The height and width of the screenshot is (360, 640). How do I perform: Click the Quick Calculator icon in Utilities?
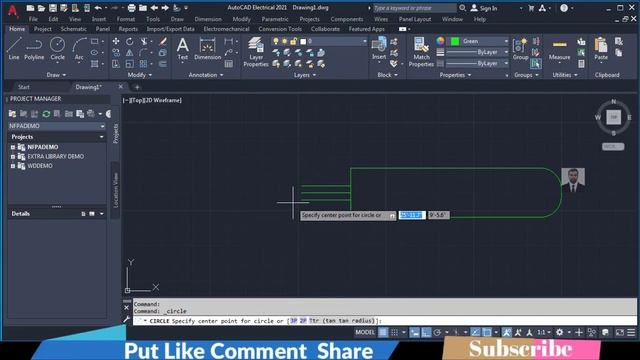(x=581, y=64)
